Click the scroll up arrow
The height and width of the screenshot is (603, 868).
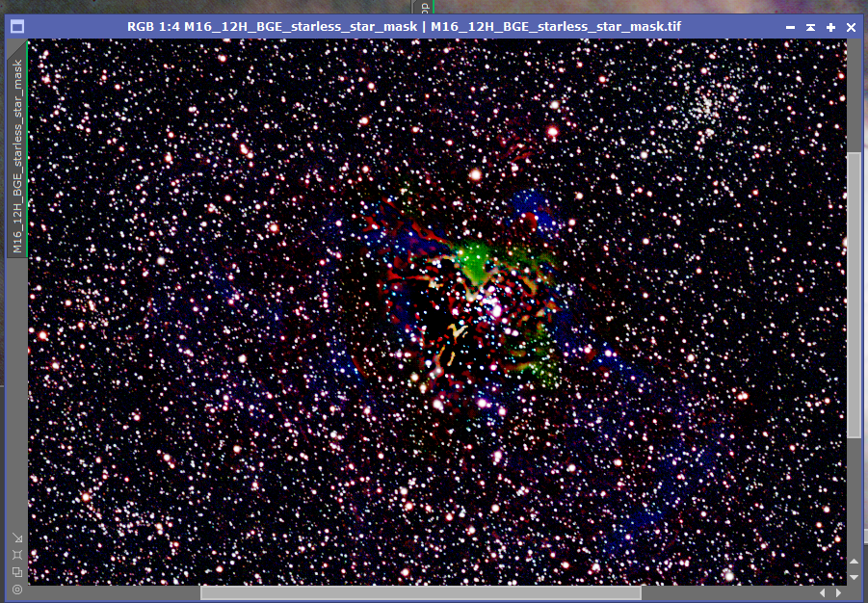(x=855, y=562)
